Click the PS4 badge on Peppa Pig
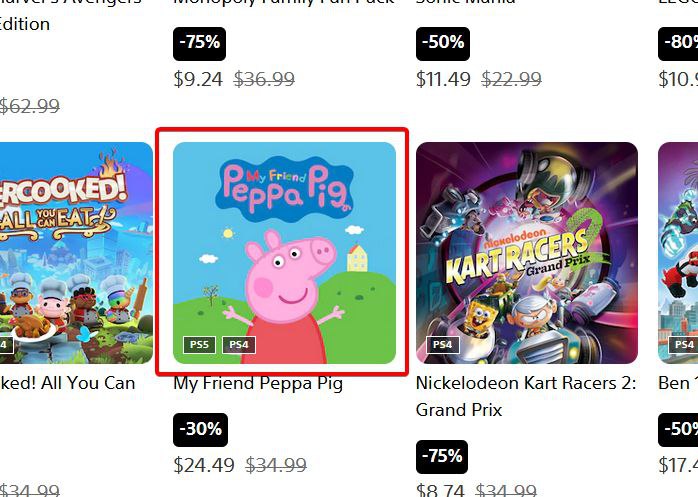This screenshot has height=497, width=698. pos(237,345)
